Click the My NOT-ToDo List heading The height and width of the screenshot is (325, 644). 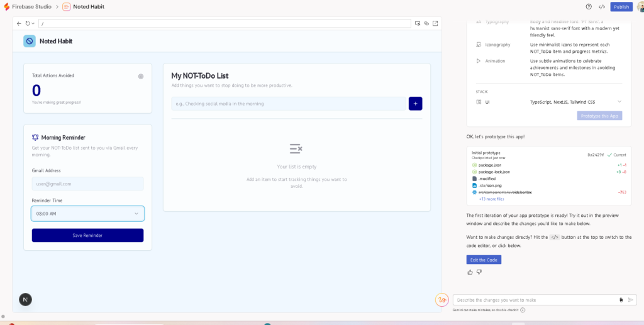pos(199,76)
